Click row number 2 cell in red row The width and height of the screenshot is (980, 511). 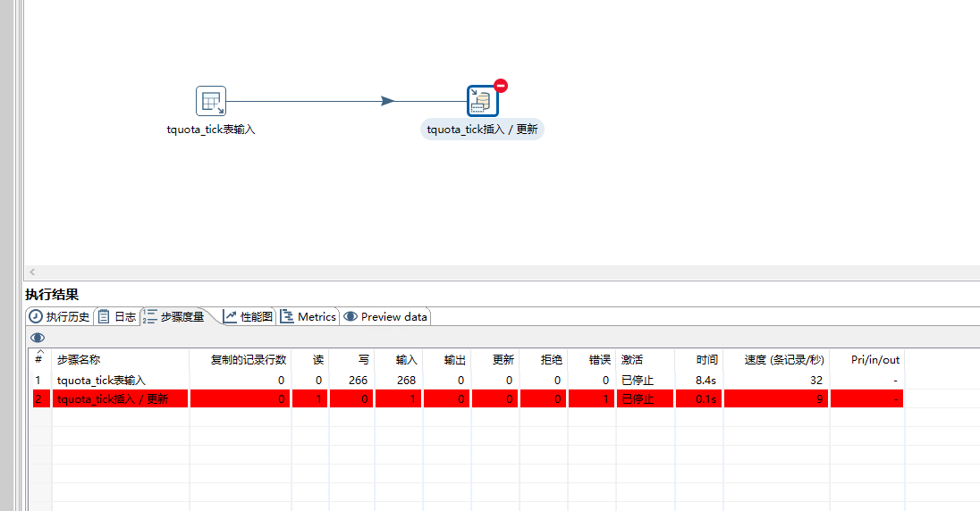pyautogui.click(x=41, y=398)
